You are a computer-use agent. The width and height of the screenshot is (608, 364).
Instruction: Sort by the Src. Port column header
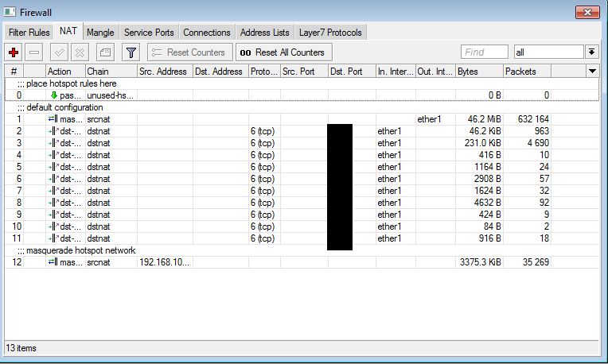pyautogui.click(x=304, y=72)
